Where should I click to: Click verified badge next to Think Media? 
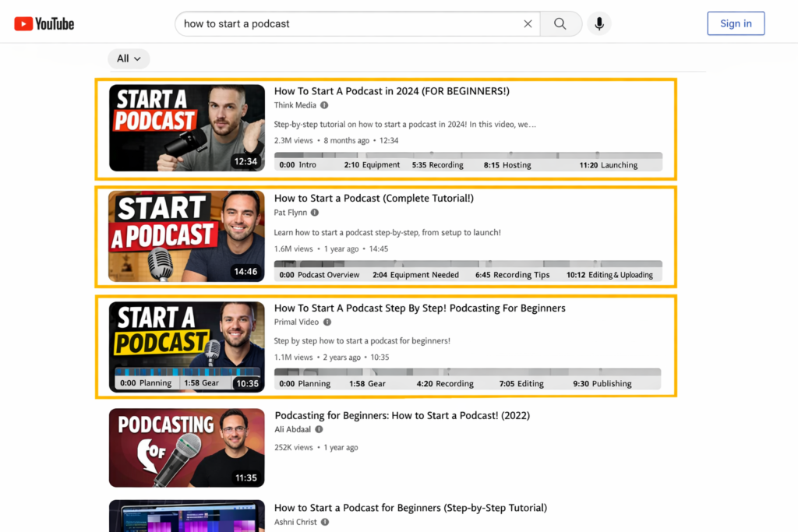pyautogui.click(x=324, y=105)
